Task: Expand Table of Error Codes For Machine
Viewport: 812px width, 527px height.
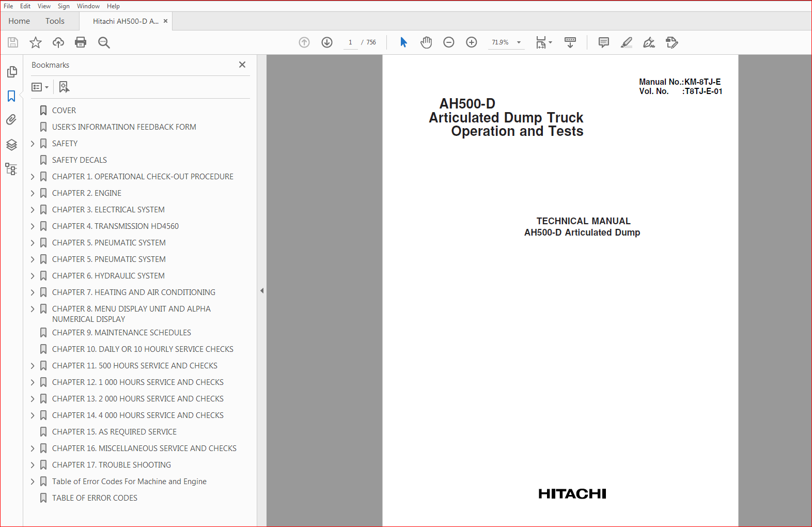Action: pos(33,482)
